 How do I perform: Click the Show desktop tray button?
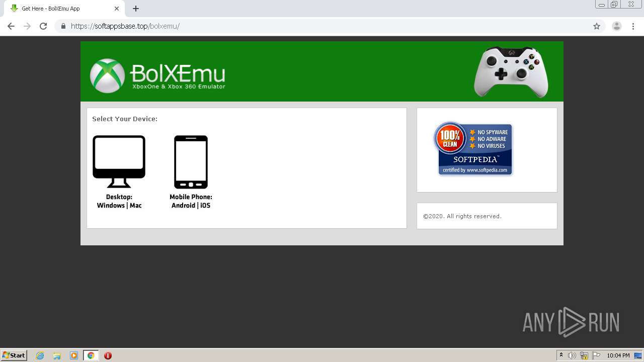pos(638,355)
